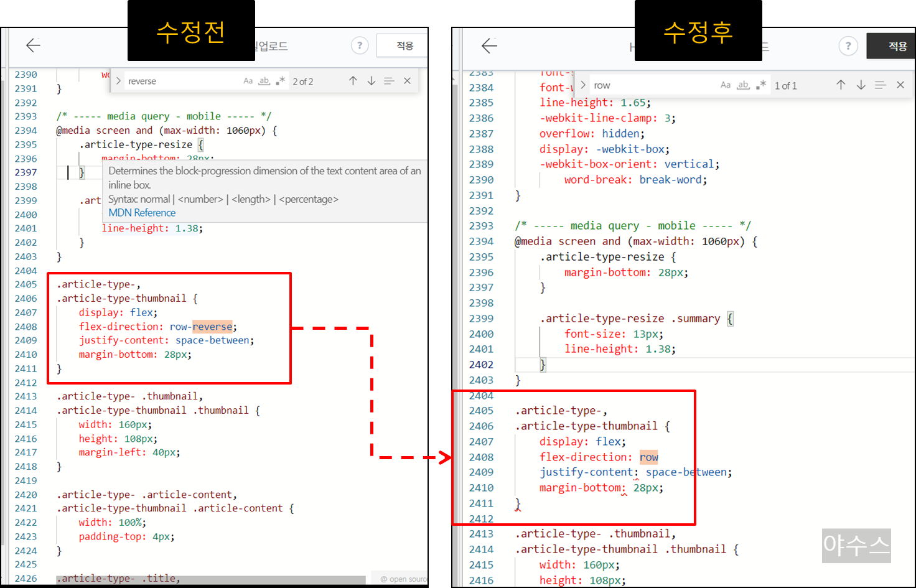Click the 적용 button in the left editor

point(403,45)
